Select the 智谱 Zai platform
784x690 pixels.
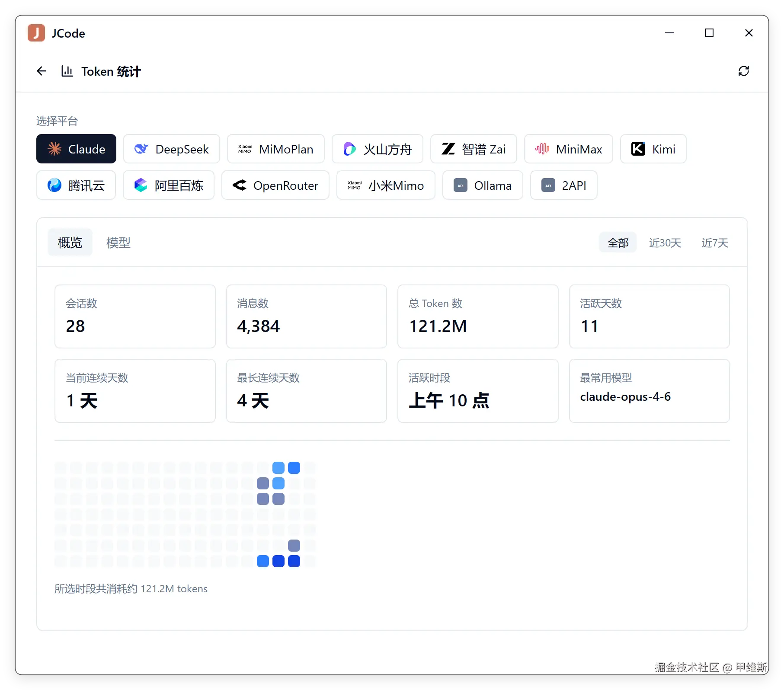coord(474,149)
